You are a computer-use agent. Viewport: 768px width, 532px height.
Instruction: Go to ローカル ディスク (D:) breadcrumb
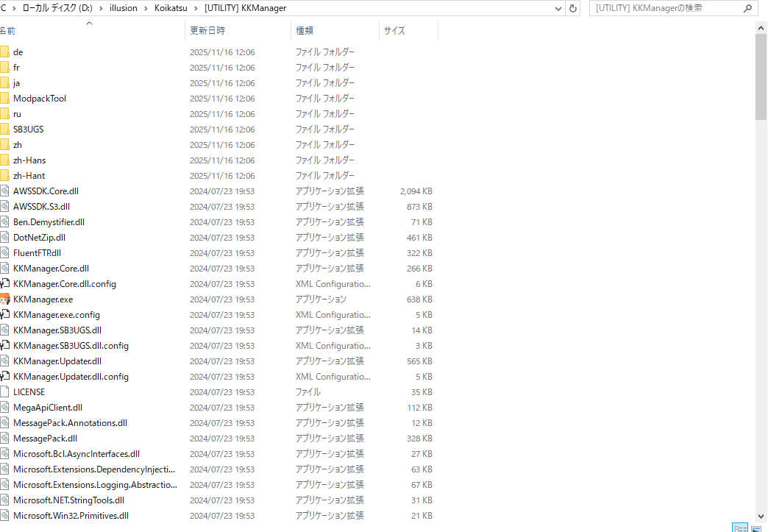coord(57,8)
